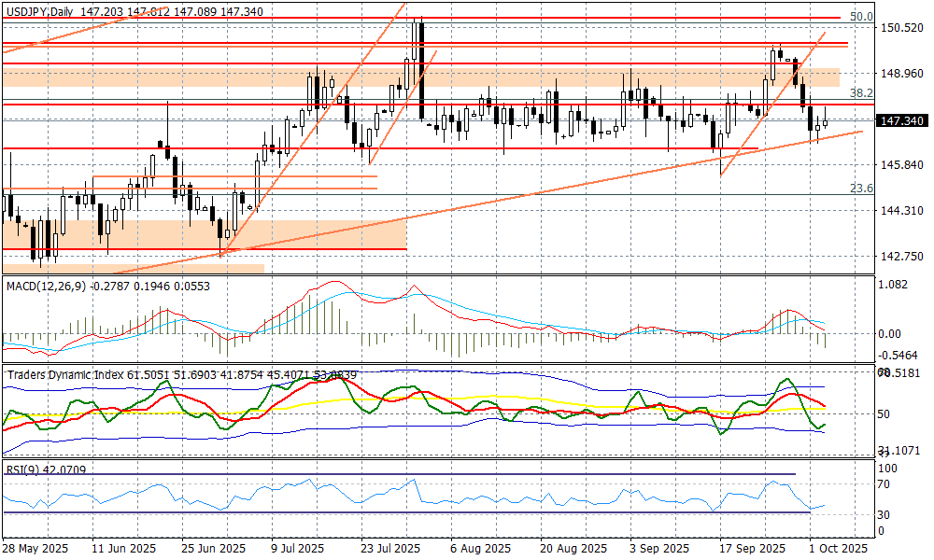Click the 28 May 2025 date marker
The width and height of the screenshot is (934, 560).
37,548
